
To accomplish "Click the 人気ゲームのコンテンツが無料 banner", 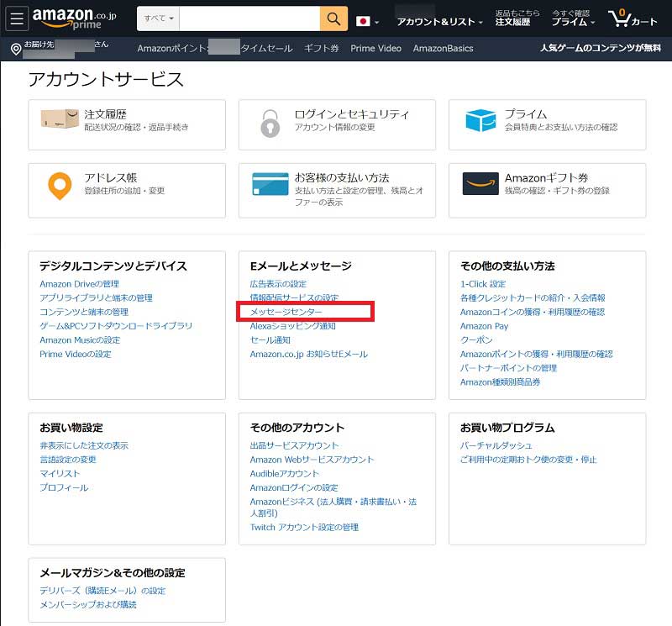I will click(601, 48).
